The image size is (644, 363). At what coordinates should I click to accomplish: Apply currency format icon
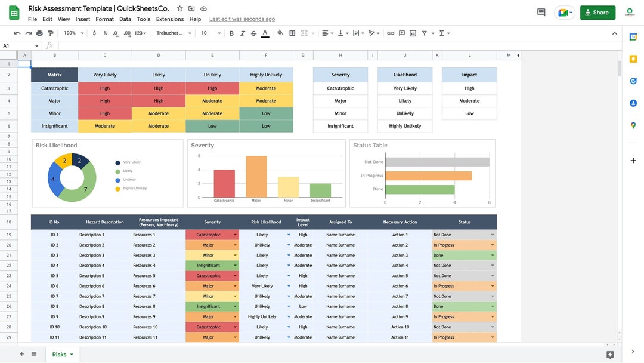[x=94, y=33]
